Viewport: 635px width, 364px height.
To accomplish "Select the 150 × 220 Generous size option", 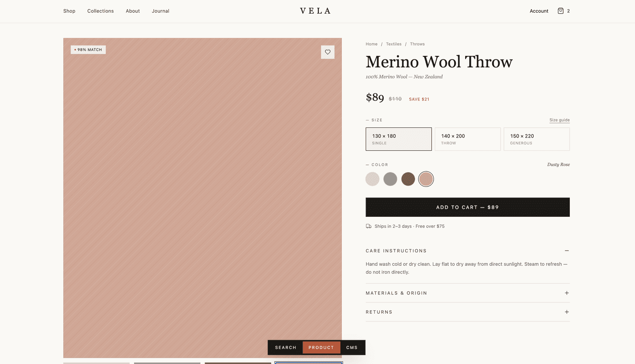I will point(536,139).
